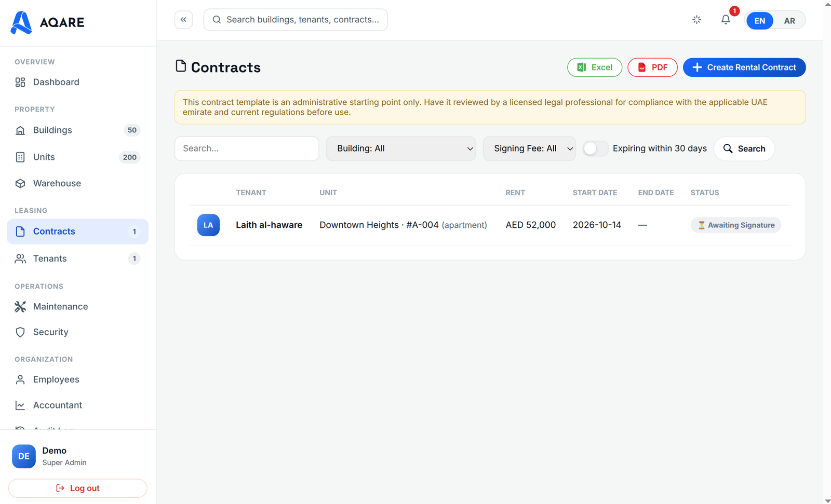The height and width of the screenshot is (504, 831).
Task: Open Security page
Action: tap(77, 332)
